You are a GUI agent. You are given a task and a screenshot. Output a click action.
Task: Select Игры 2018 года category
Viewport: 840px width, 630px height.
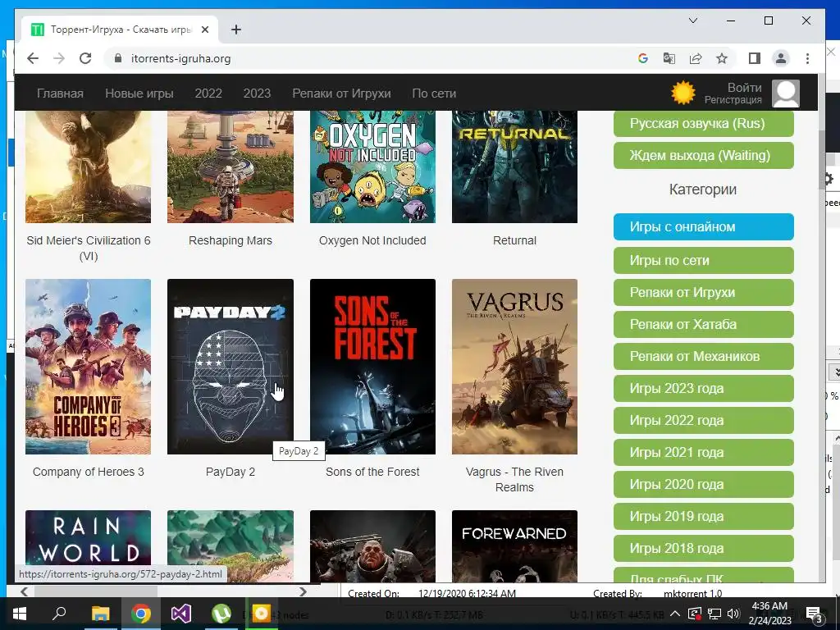[x=703, y=549]
